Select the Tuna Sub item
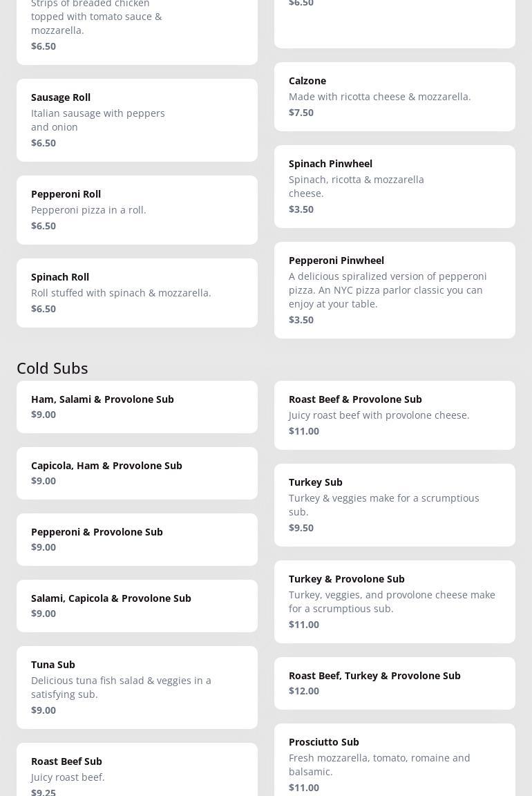Screen dimensions: 532x796 [x=137, y=688]
